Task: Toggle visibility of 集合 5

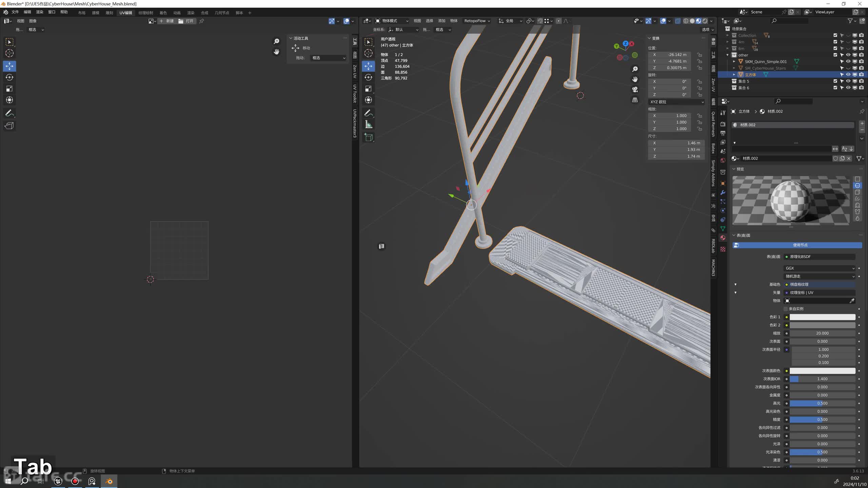Action: [x=848, y=81]
